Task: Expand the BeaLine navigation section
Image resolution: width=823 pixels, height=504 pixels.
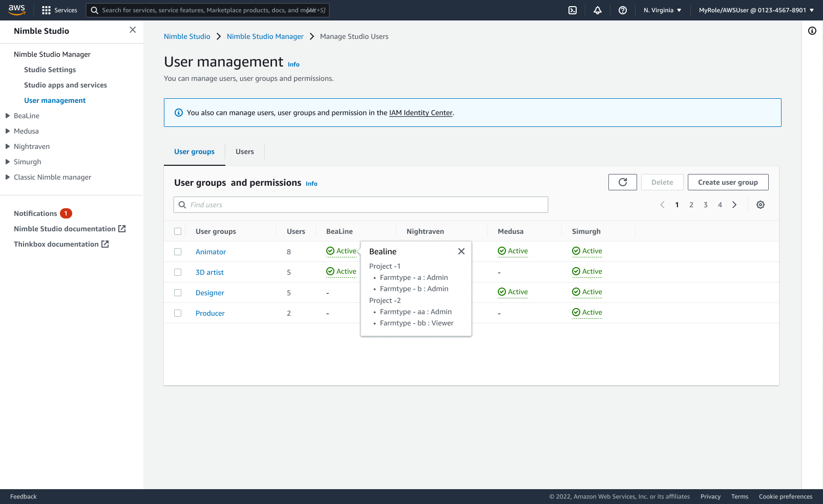Action: [x=8, y=116]
